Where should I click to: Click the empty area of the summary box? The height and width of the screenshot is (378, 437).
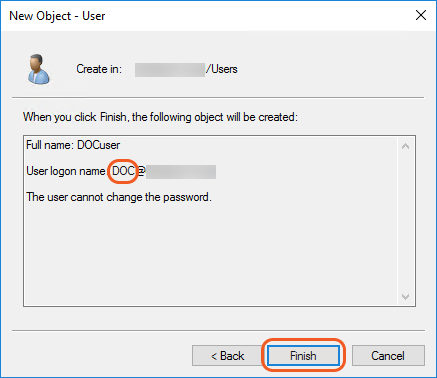point(211,253)
